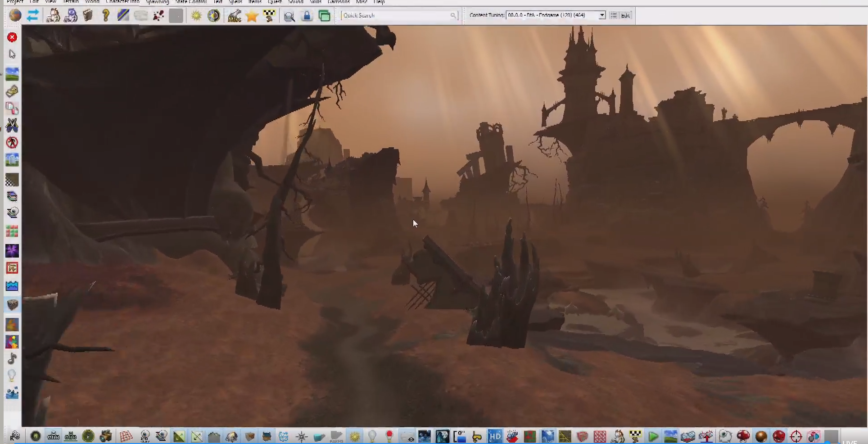Click the purple spark effect icon in sidebar
Image resolution: width=868 pixels, height=444 pixels.
[12, 251]
